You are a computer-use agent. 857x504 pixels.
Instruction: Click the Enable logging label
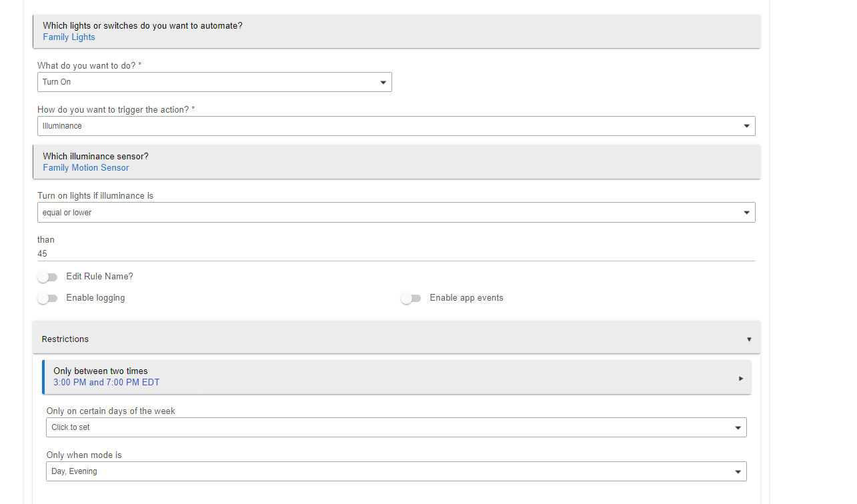click(95, 298)
